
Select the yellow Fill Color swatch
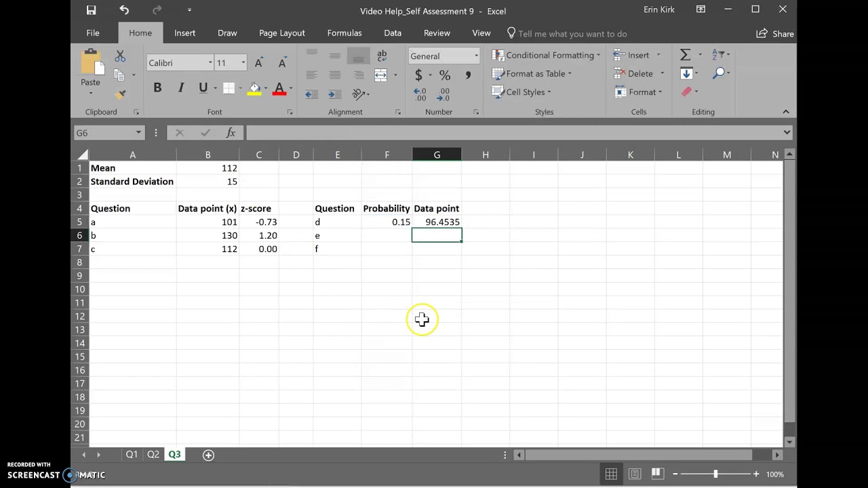point(254,89)
